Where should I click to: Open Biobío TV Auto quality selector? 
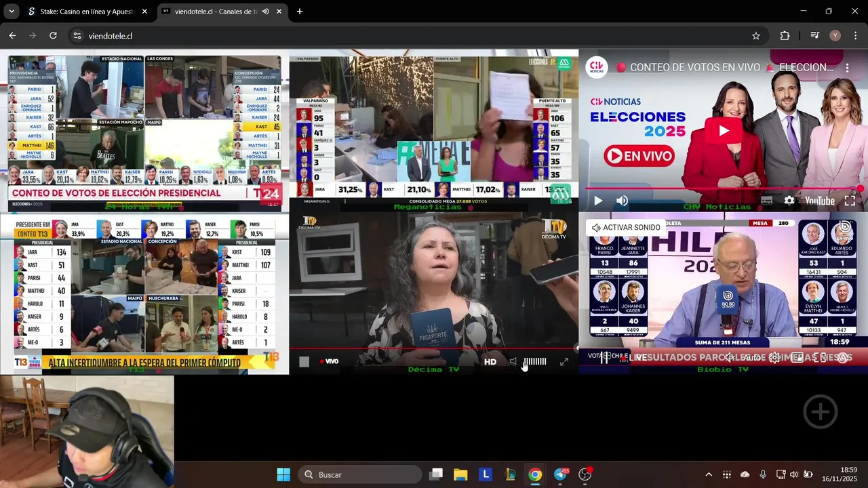[x=751, y=358]
